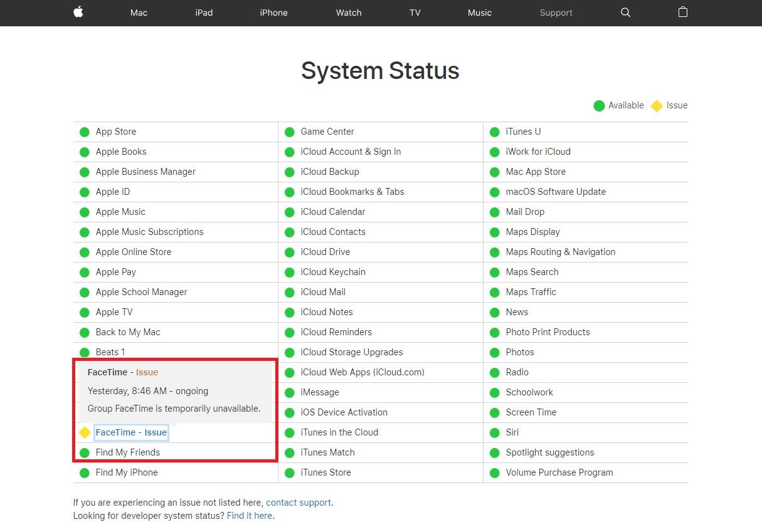Click the 'iCloud Notes' service name

pyautogui.click(x=327, y=312)
